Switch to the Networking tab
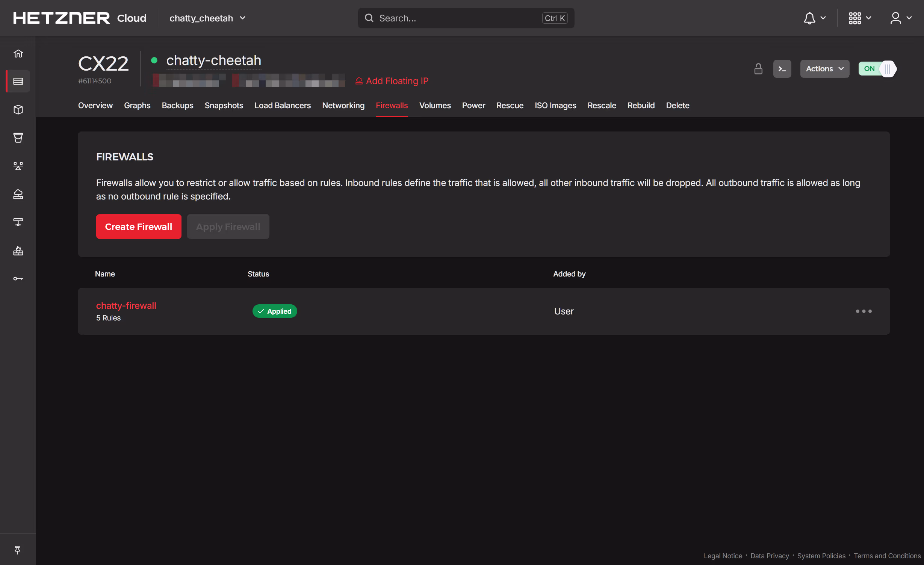924x565 pixels. coord(343,106)
